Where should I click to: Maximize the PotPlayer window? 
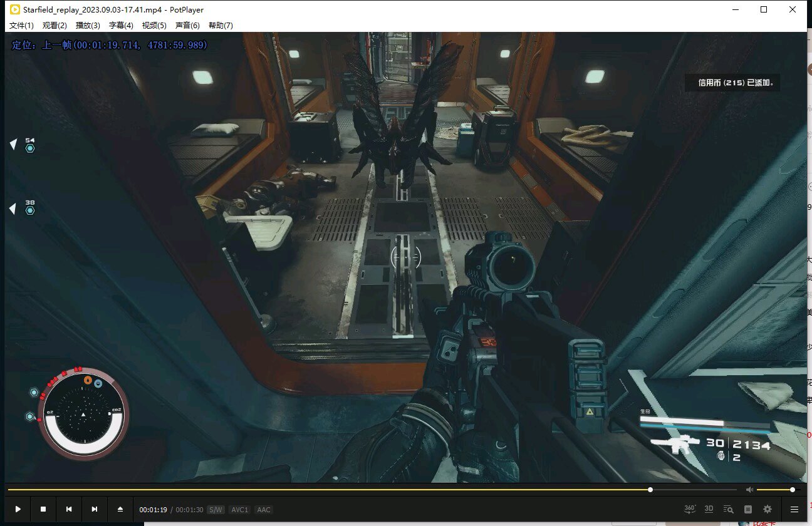point(763,9)
